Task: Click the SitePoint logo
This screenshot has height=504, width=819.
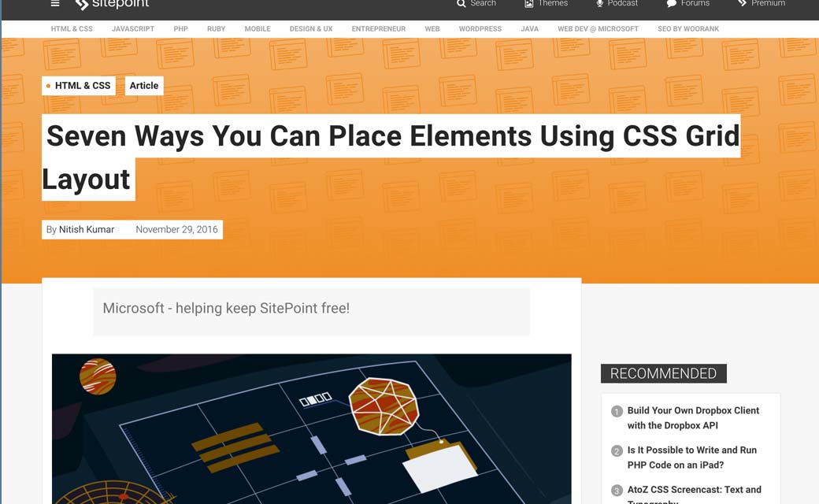Action: click(x=112, y=5)
